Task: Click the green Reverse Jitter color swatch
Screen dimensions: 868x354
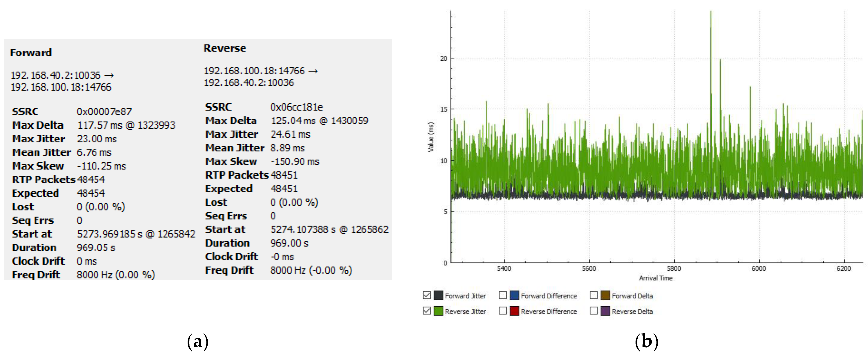Action: (438, 311)
